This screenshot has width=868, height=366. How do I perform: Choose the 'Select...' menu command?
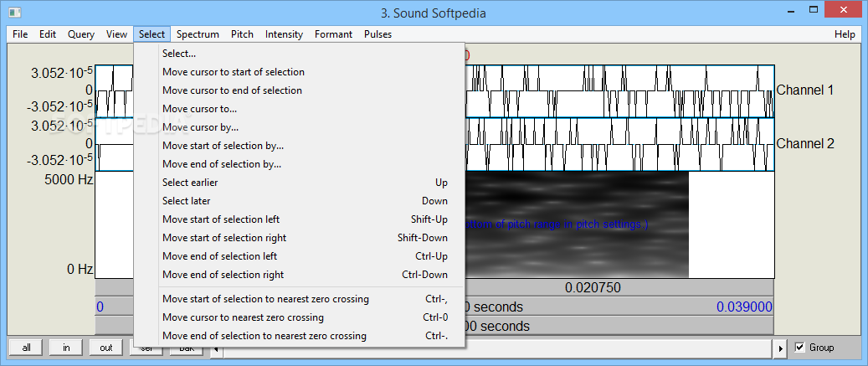pos(299,54)
